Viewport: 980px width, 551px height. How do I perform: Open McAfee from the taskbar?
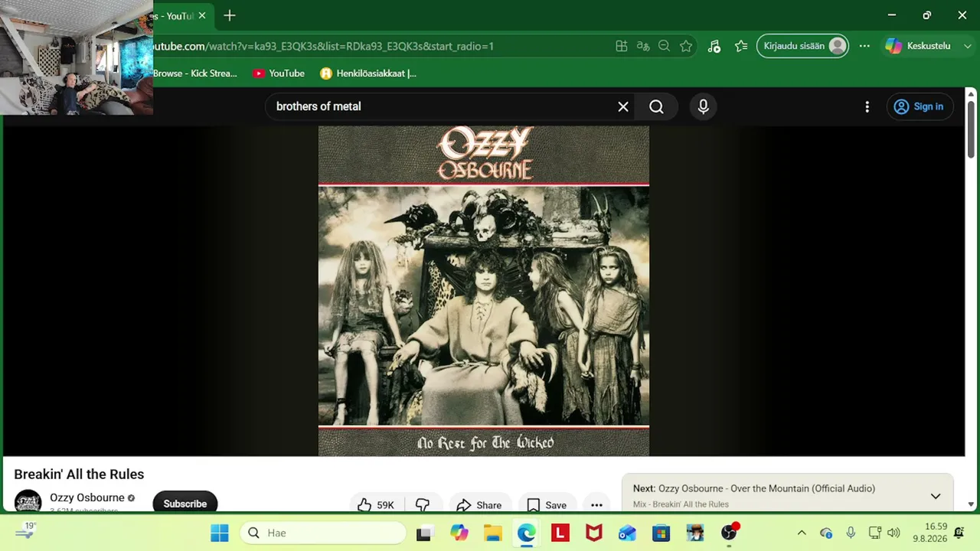(x=593, y=533)
